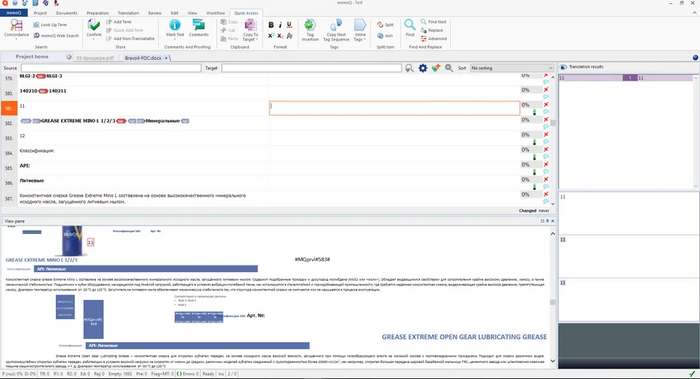The height and width of the screenshot is (379, 700).
Task: Select segment row 583 containing 12
Action: (x=143, y=138)
